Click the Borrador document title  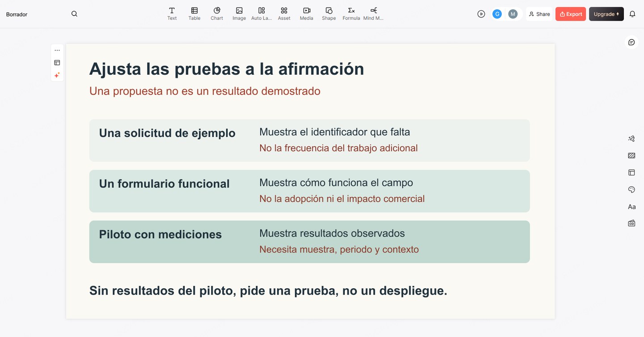coord(17,14)
